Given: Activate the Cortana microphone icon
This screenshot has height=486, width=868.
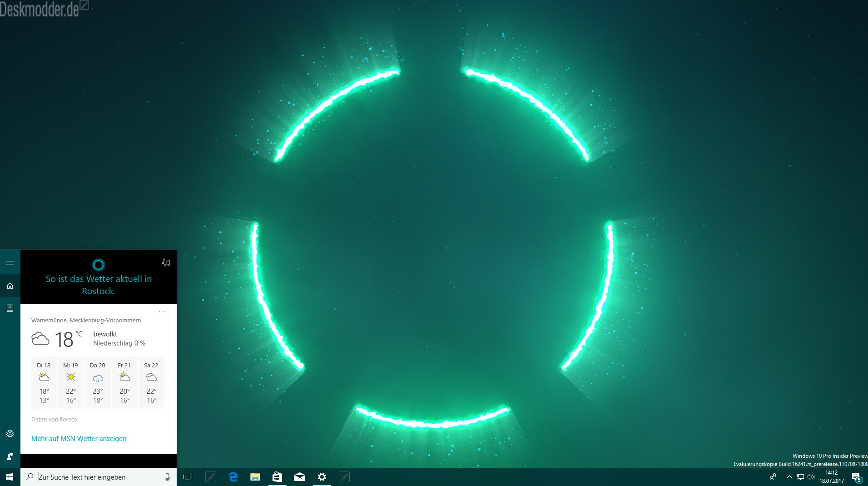Looking at the screenshot, I should click(x=167, y=477).
